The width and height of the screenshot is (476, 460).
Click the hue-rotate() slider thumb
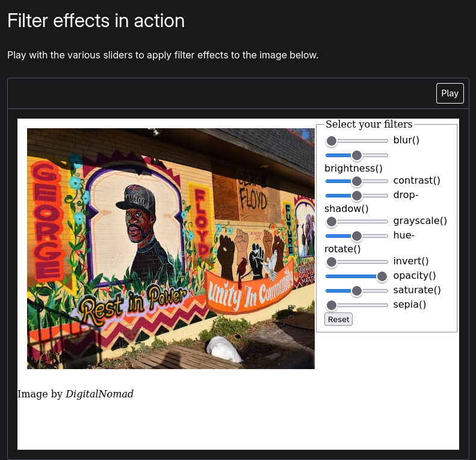[356, 235]
